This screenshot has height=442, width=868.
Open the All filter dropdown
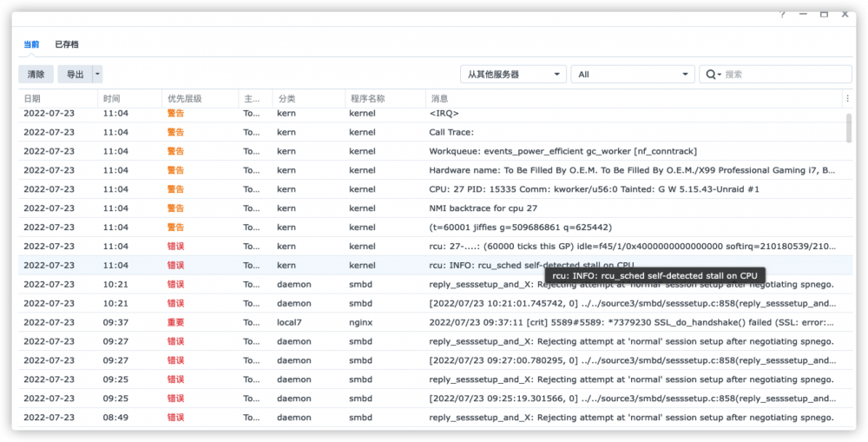633,74
